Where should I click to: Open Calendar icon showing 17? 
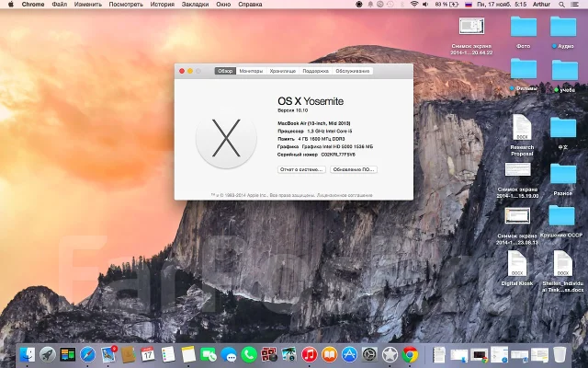(148, 354)
